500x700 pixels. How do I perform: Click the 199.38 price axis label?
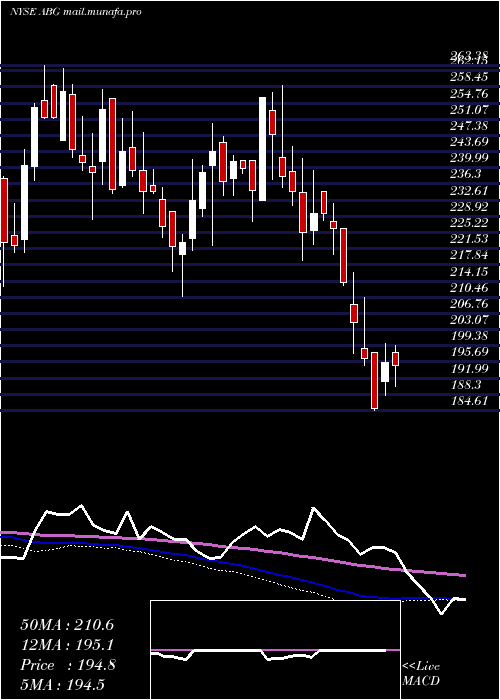[468, 336]
